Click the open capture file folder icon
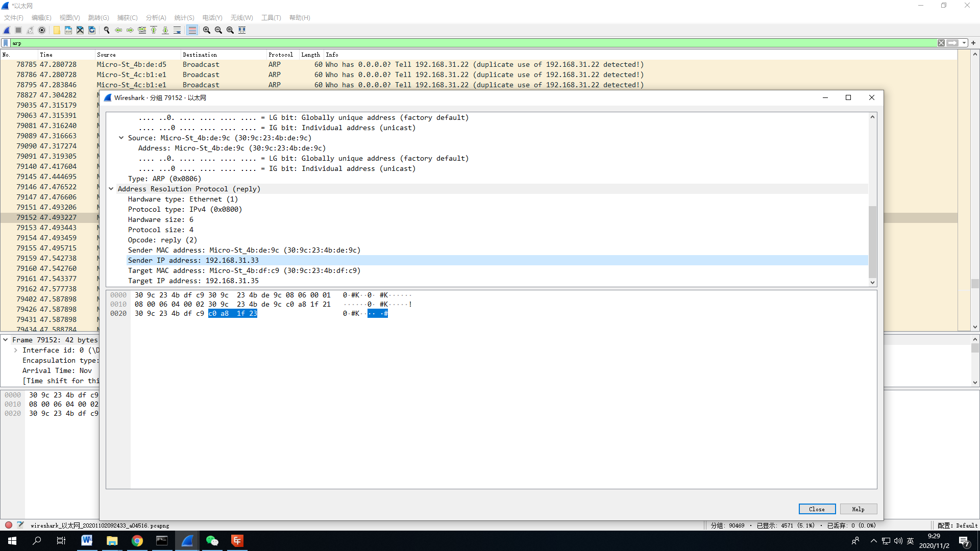 point(57,30)
